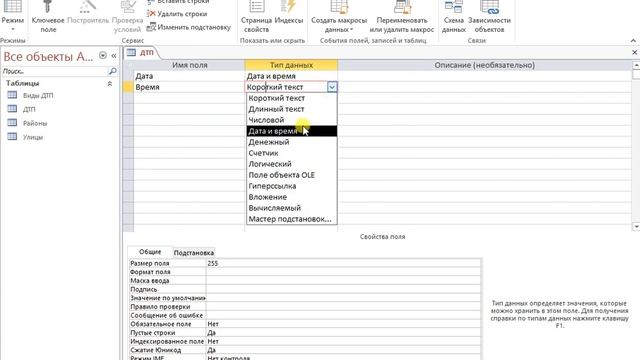The width and height of the screenshot is (640, 360).
Task: Open navigation pane options dropdown
Action: pyautogui.click(x=103, y=56)
